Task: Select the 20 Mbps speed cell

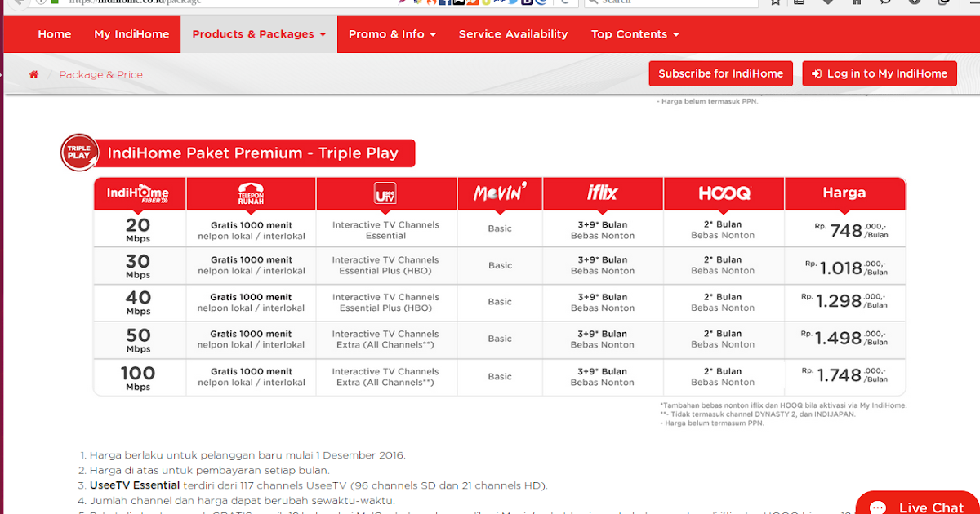Action: (x=138, y=229)
